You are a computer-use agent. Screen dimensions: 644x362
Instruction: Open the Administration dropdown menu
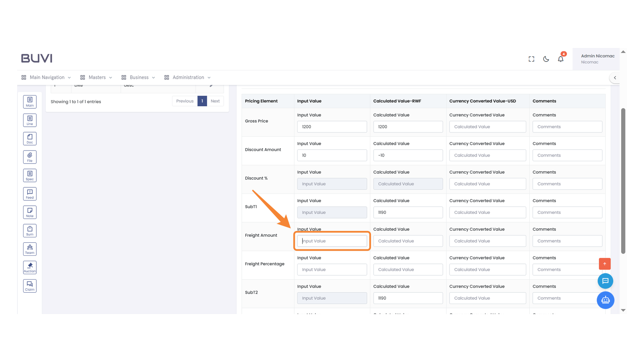187,77
